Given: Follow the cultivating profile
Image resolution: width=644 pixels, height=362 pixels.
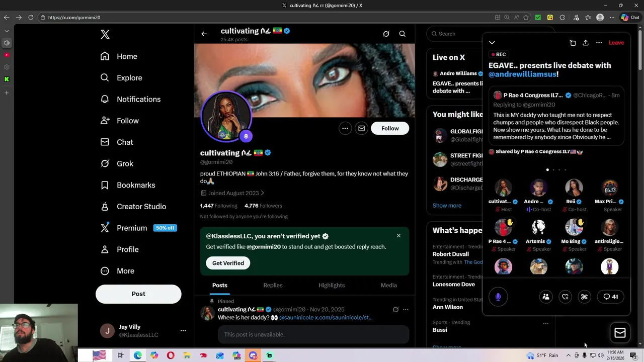Looking at the screenshot, I should click(x=390, y=128).
